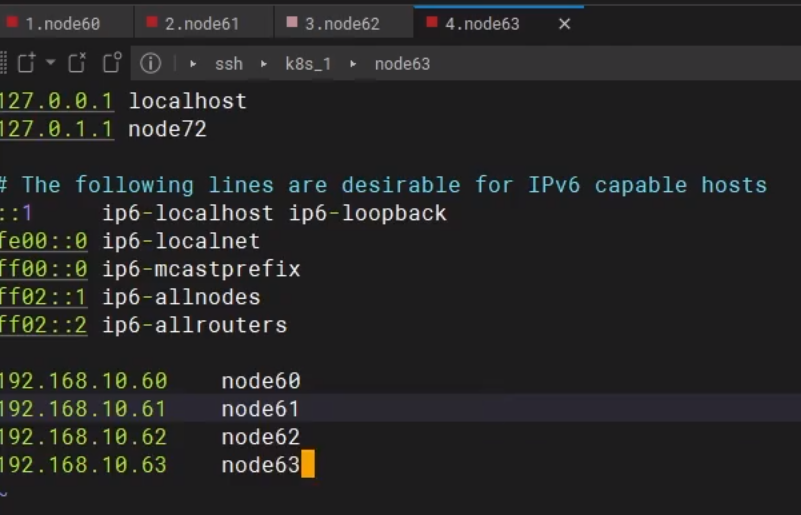The height and width of the screenshot is (515, 801).
Task: Expand the arrow before ssh breadcrumb
Action: pos(193,63)
